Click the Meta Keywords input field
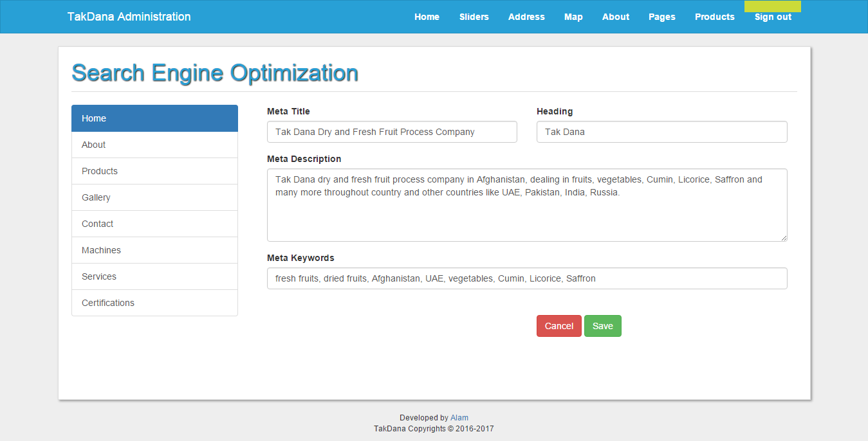The width and height of the screenshot is (868, 441). 526,278
